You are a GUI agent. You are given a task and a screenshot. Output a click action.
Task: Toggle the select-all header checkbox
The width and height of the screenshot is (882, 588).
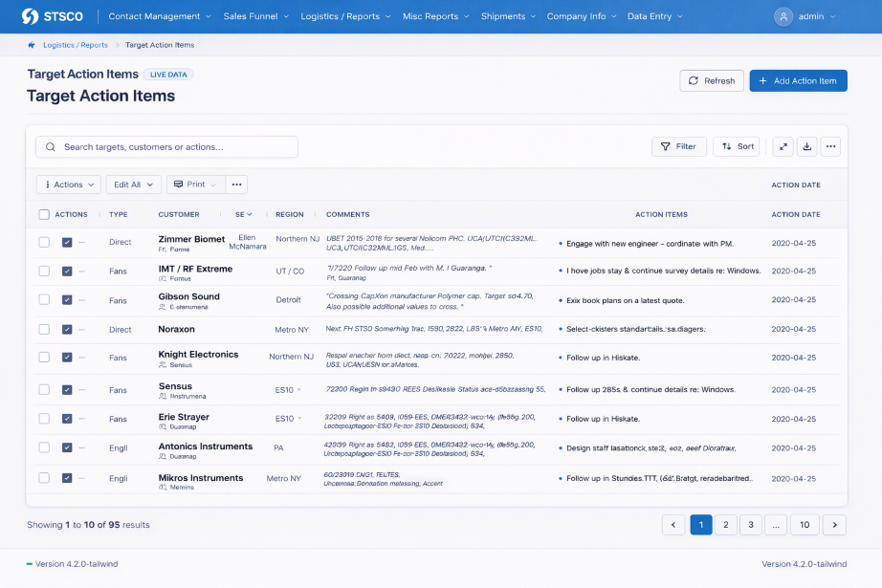[44, 215]
